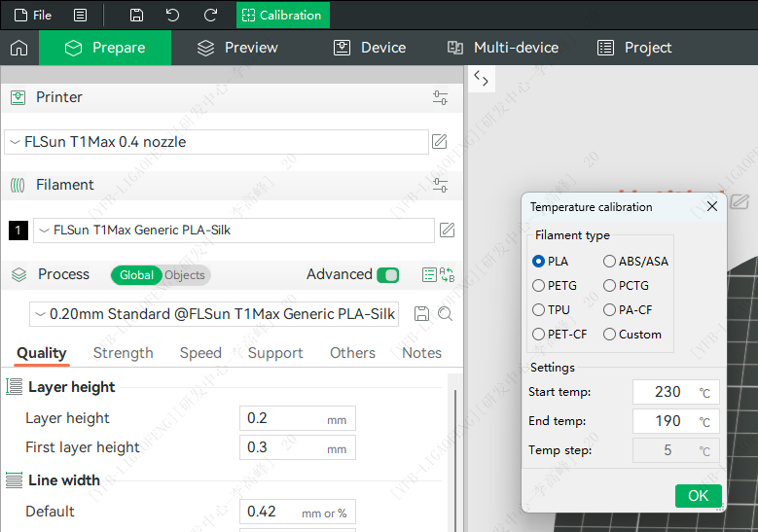Redo the last action
The height and width of the screenshot is (532, 758).
click(210, 15)
